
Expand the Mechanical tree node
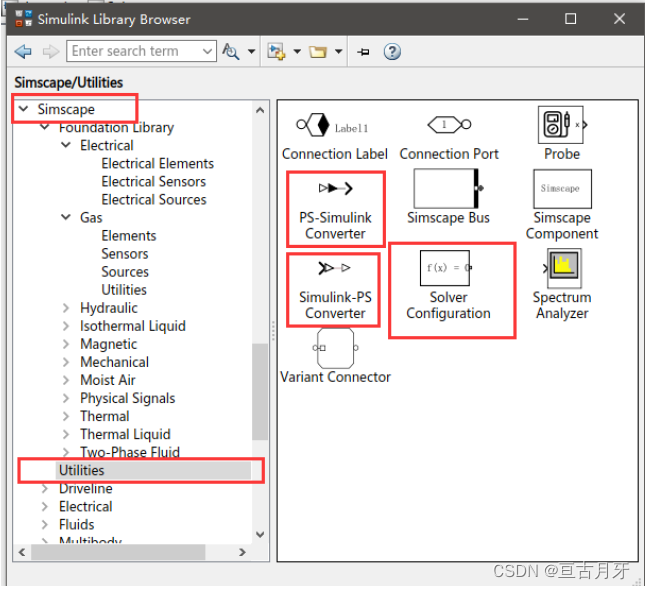coord(66,362)
